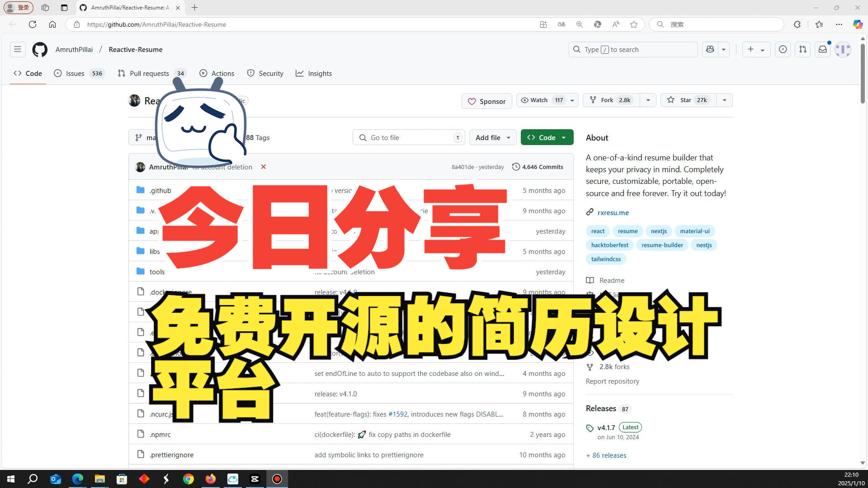
Task: Click the Security tab icon
Action: pyautogui.click(x=251, y=73)
